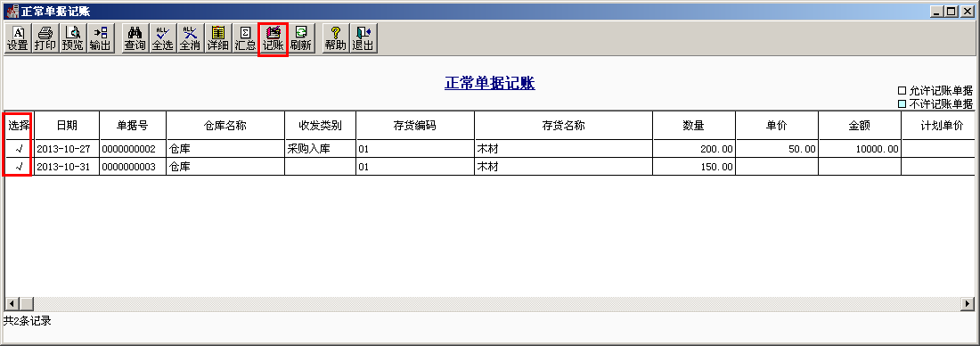The image size is (980, 346).
Task: Click the 打印 print icon
Action: (x=45, y=39)
